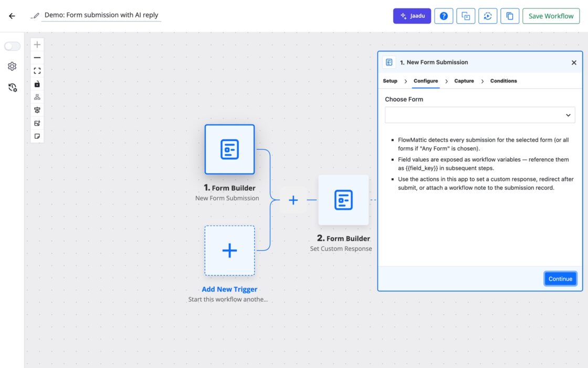Click the '1. New Form Submission' panel title
This screenshot has height=368, width=588.
pyautogui.click(x=434, y=63)
